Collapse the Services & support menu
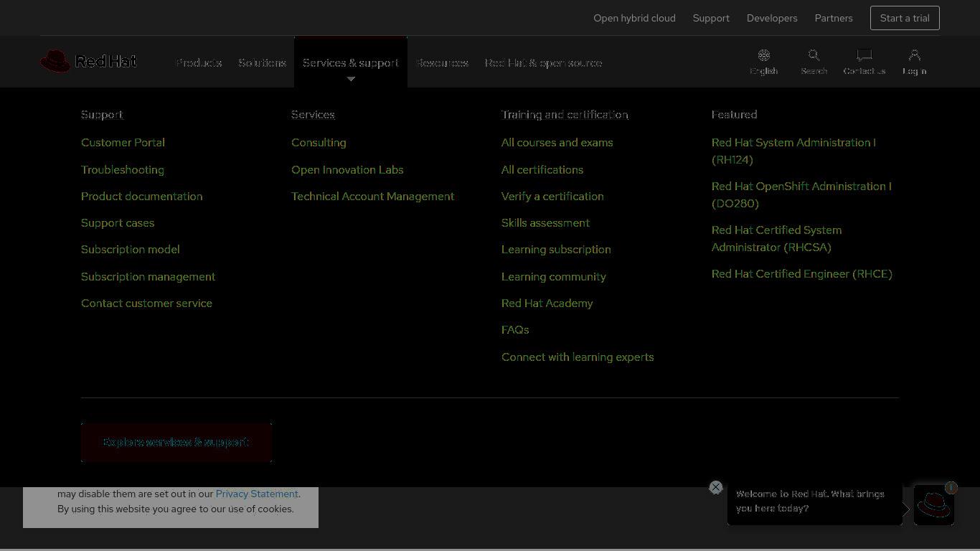This screenshot has height=551, width=980. 351,62
